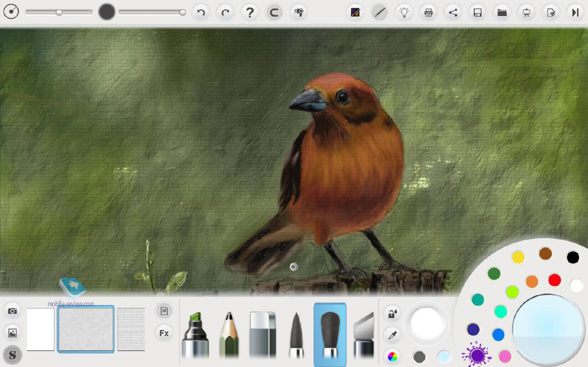Viewport: 588px width, 367px height.
Task: Pick white from the palette
Action: [x=577, y=286]
